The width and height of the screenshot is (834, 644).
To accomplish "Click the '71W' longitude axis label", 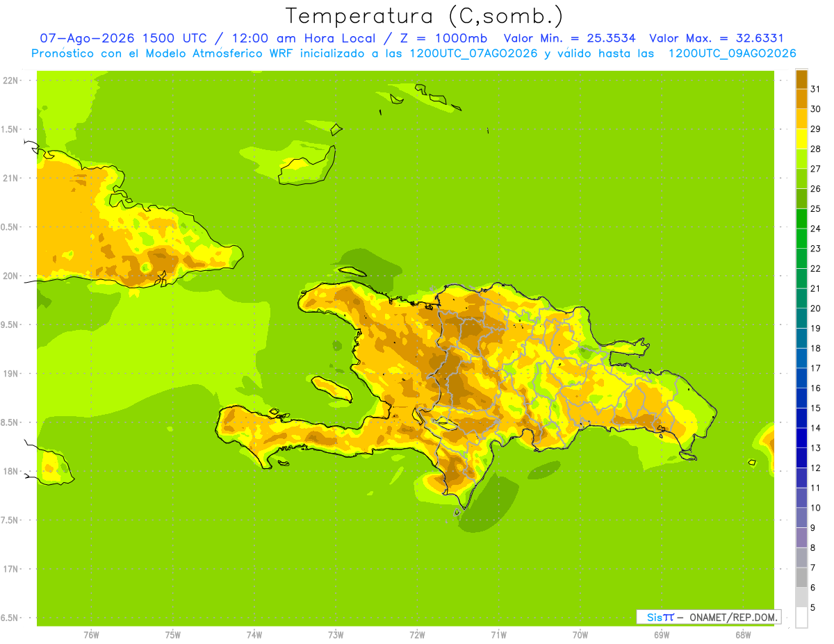I will point(498,635).
